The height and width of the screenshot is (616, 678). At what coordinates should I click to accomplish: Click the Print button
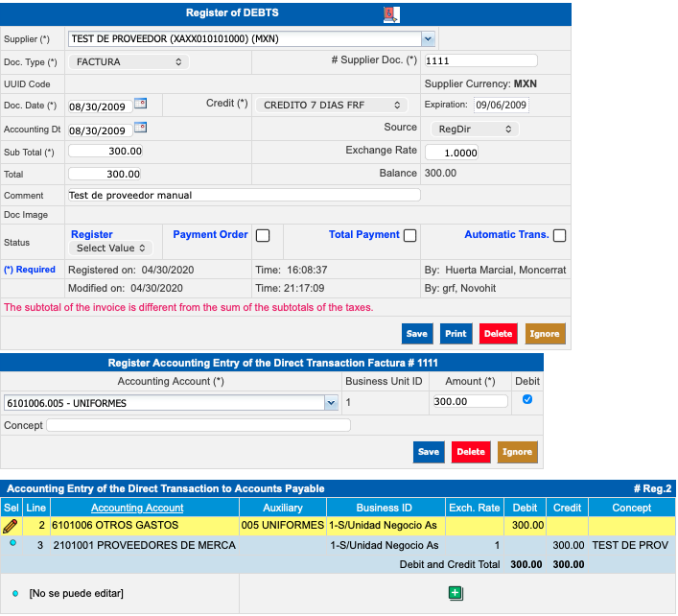coord(456,334)
